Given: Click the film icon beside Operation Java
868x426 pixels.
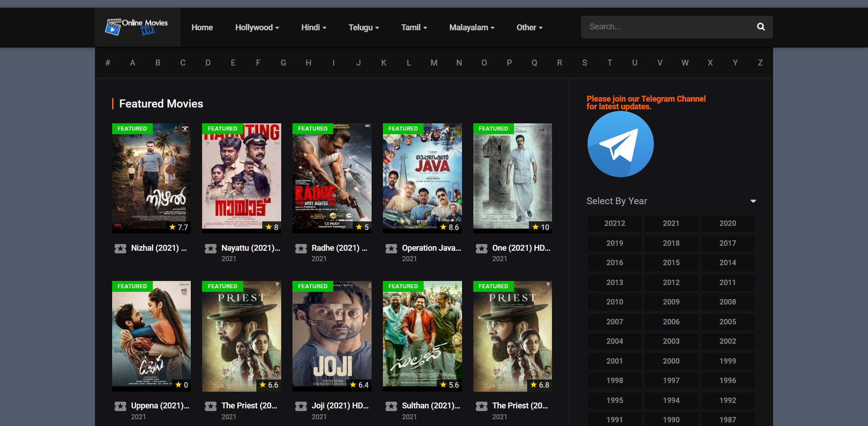Looking at the screenshot, I should click(x=391, y=248).
